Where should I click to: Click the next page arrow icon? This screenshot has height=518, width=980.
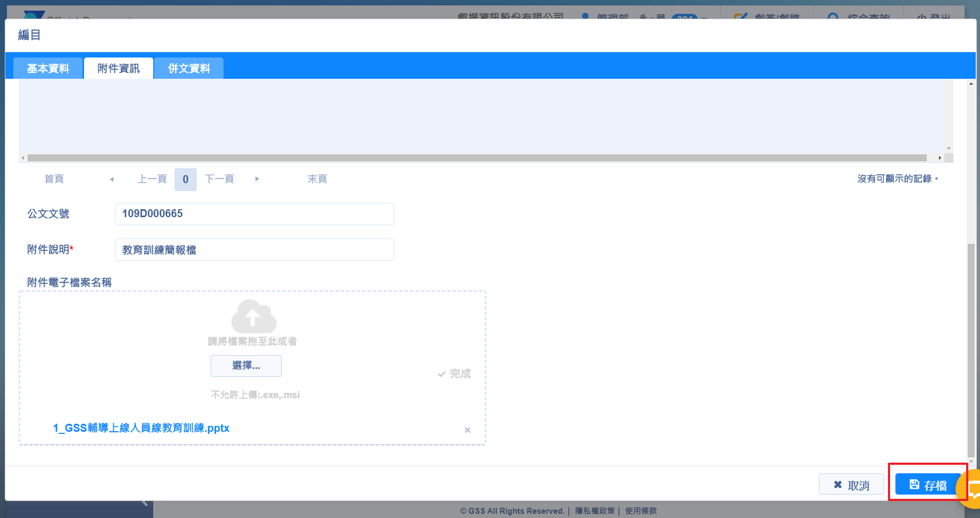point(257,179)
